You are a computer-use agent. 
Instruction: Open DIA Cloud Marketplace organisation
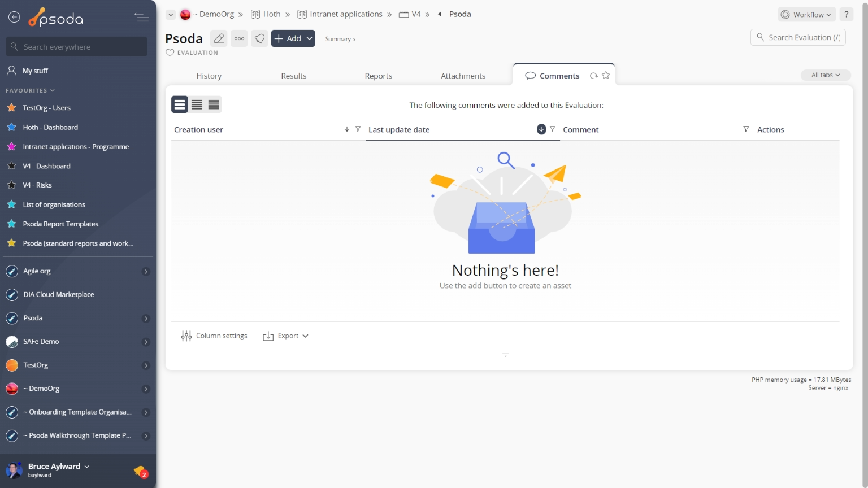[58, 295]
